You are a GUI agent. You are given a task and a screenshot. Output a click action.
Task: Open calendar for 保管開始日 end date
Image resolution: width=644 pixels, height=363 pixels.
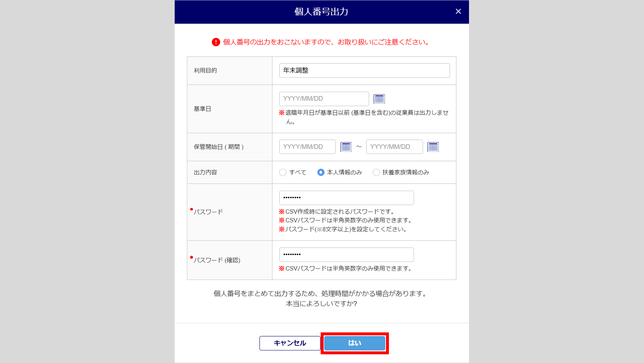(x=433, y=147)
